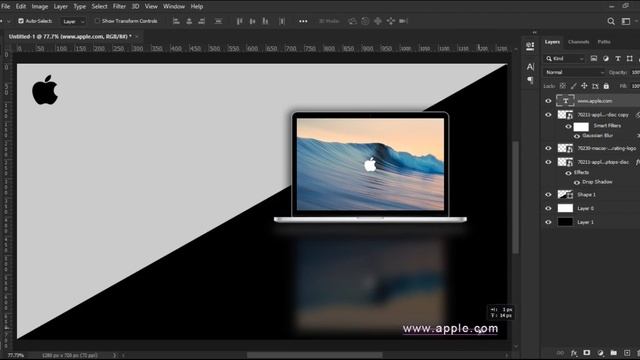Toggle lock transparent pixels
640x360 pixels.
pos(562,86)
